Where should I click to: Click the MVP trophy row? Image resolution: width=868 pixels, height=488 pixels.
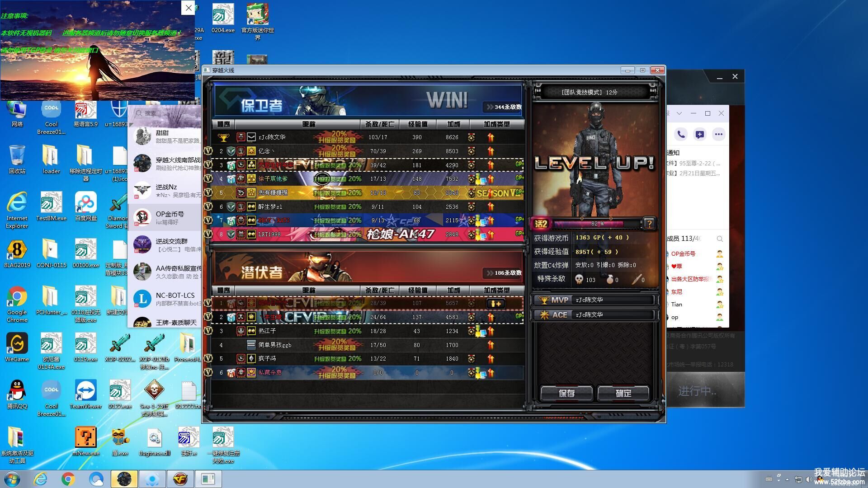(x=594, y=300)
